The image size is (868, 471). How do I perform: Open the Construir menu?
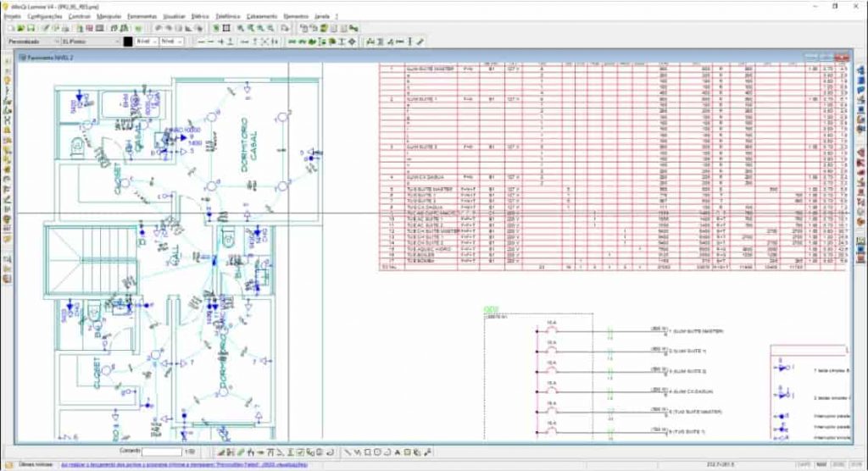tap(79, 17)
